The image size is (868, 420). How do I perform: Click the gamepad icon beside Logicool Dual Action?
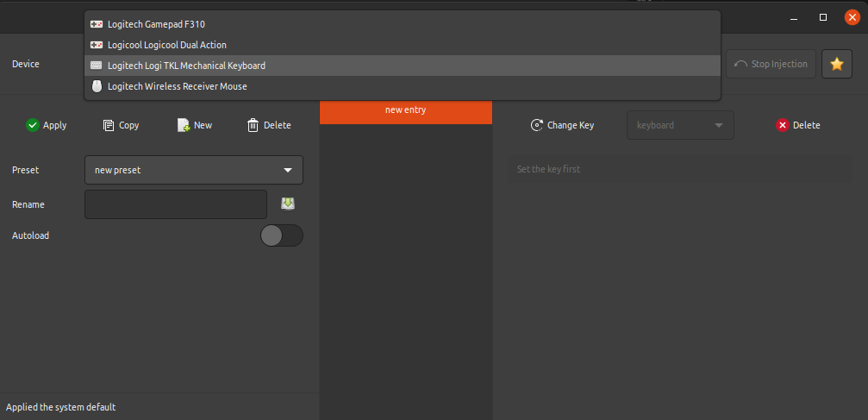click(x=97, y=45)
